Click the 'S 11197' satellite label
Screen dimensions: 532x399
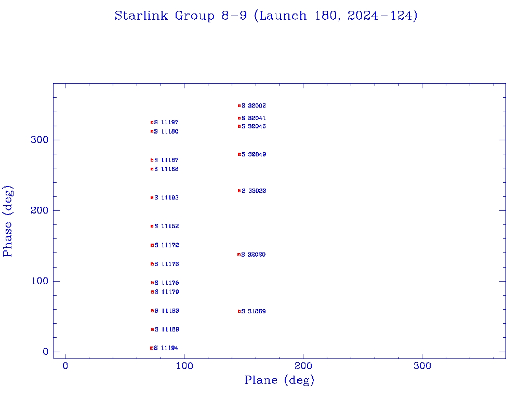pyautogui.click(x=166, y=122)
